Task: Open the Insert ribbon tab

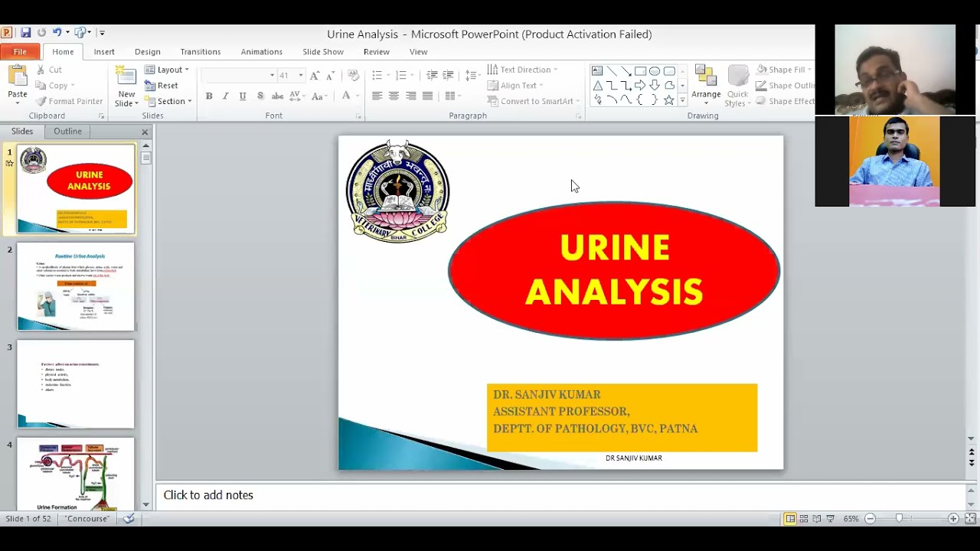Action: (x=104, y=52)
